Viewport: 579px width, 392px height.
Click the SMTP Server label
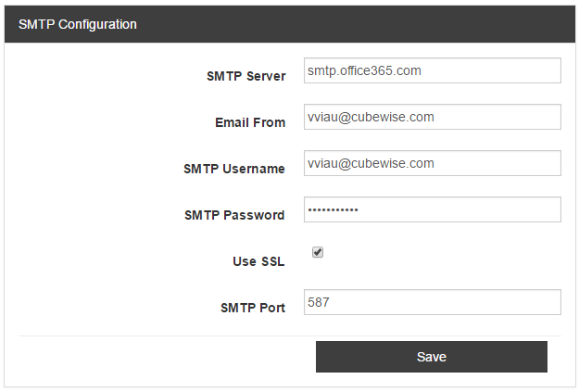pos(245,77)
